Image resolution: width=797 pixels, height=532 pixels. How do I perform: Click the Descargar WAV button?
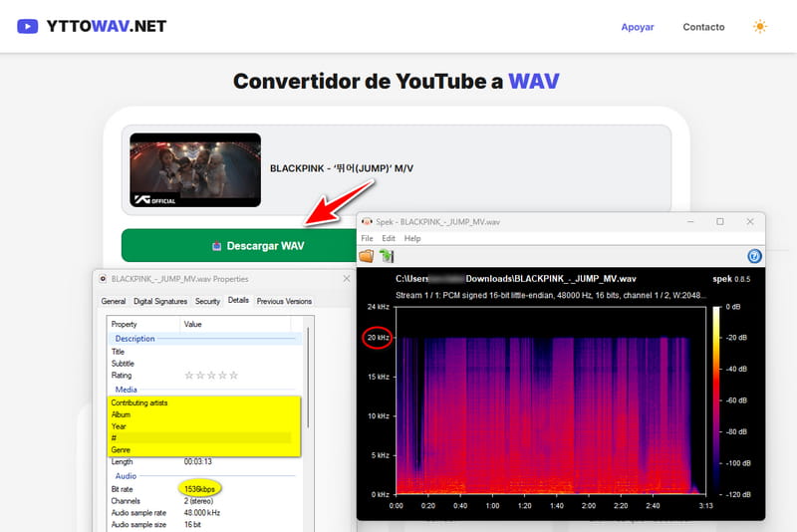pyautogui.click(x=239, y=245)
